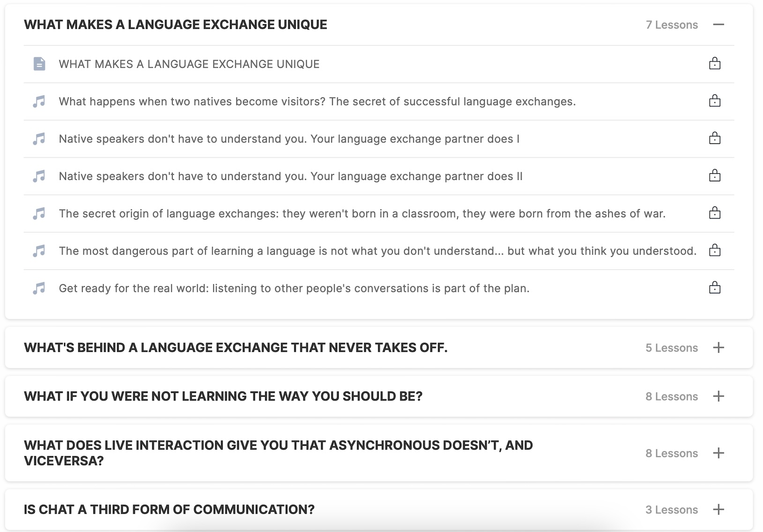Click the lock icon for 'ashes of war' lesson

pyautogui.click(x=715, y=213)
